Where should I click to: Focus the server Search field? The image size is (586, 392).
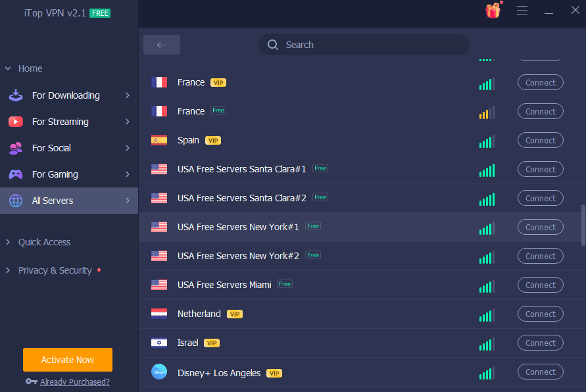click(x=364, y=45)
